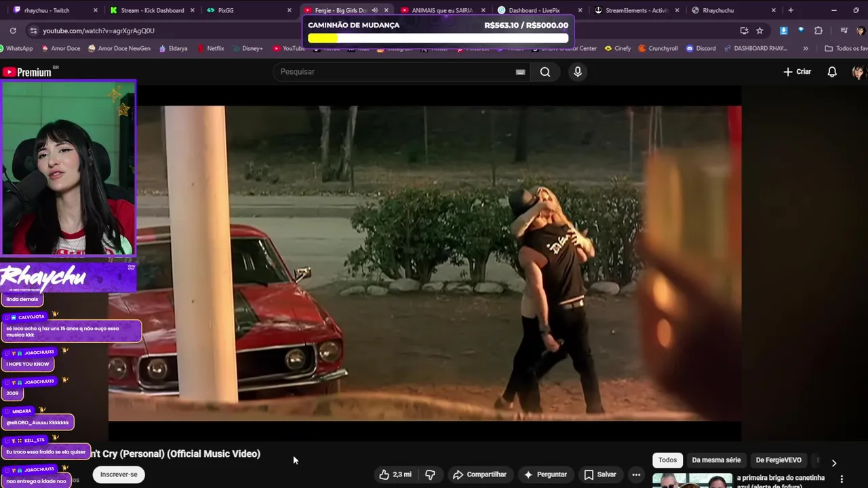Image resolution: width=868 pixels, height=488 pixels.
Task: Open the WhatsApp bookmark
Action: [18, 48]
